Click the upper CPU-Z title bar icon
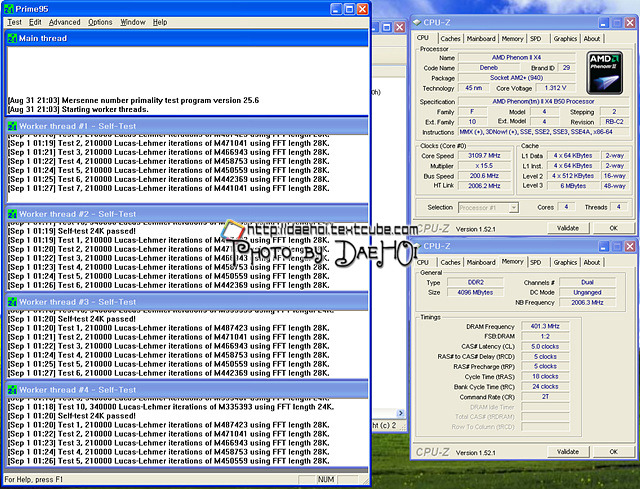Viewport: 640px width, 489px height. pyautogui.click(x=417, y=22)
